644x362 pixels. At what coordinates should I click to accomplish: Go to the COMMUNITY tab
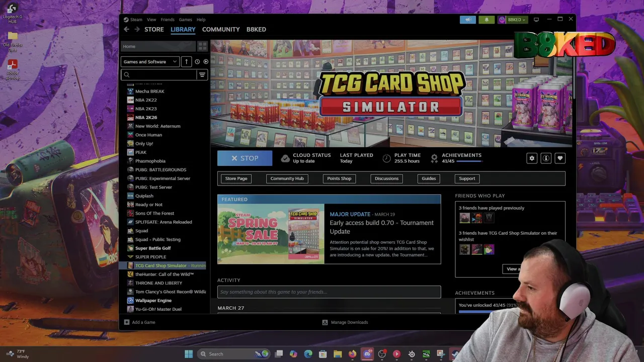coord(221,29)
